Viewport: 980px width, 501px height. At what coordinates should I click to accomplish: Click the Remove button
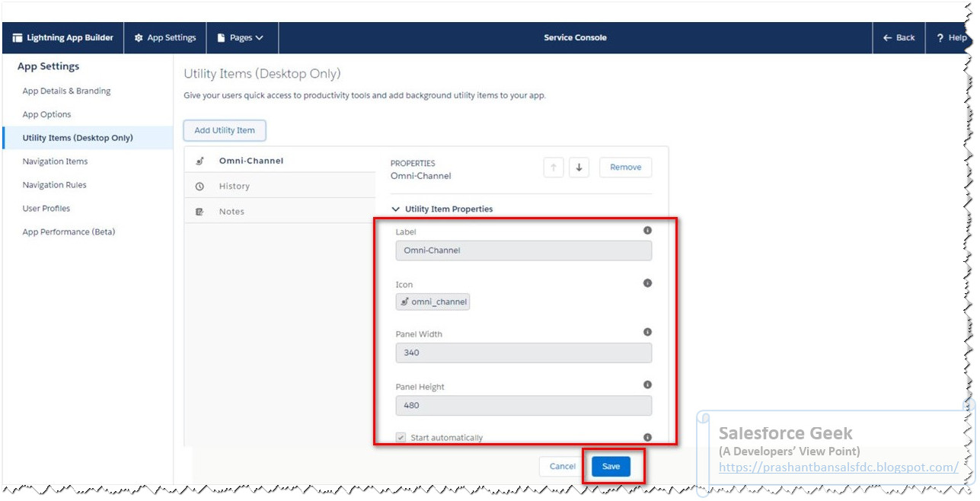point(626,168)
